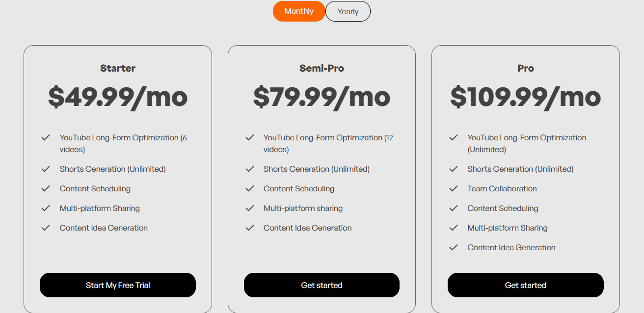Click Get started on the Pro plan
Image resolution: width=644 pixels, height=313 pixels.
click(525, 285)
